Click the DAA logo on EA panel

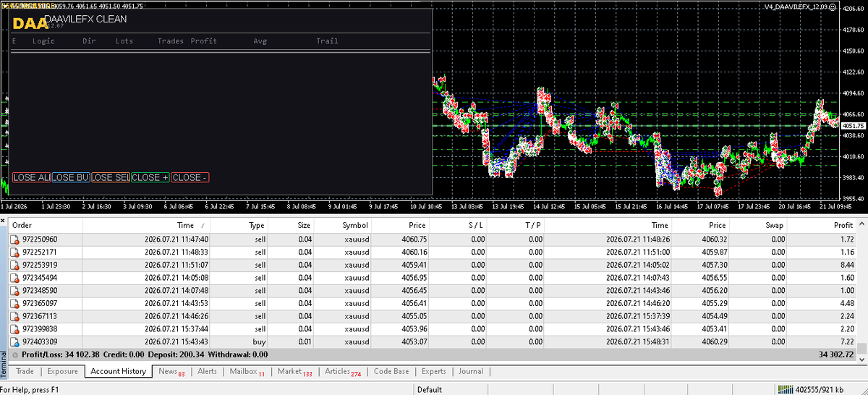[x=30, y=23]
